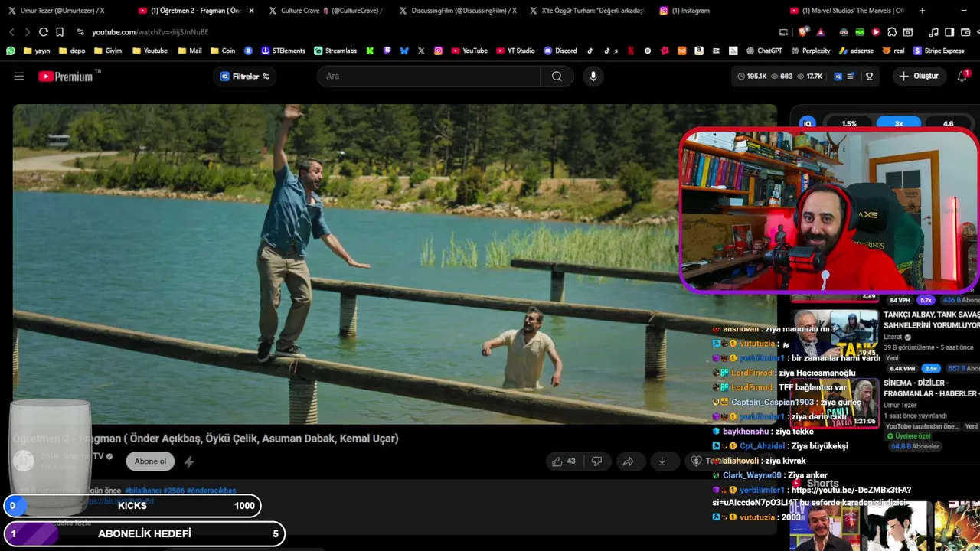Open the TANKÇI ALBAY recommended video thumbnail

[835, 333]
